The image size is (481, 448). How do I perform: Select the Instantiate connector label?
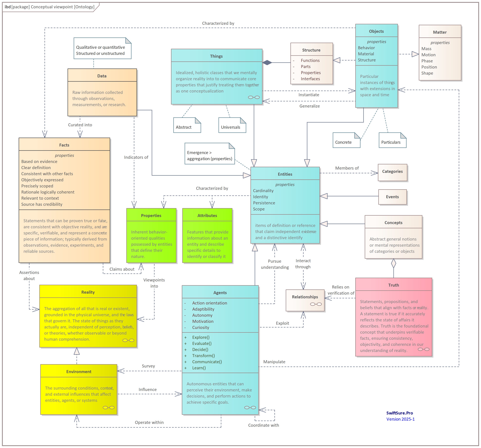click(x=309, y=95)
